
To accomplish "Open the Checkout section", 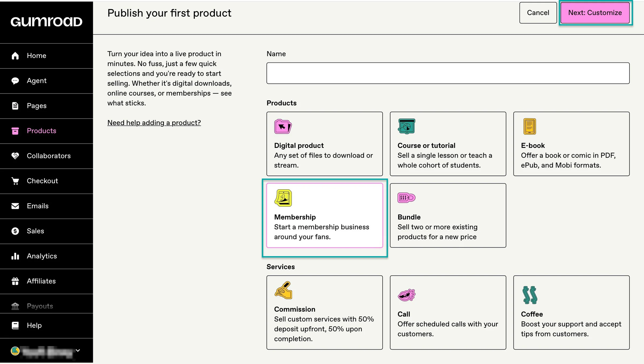I will [x=46, y=181].
